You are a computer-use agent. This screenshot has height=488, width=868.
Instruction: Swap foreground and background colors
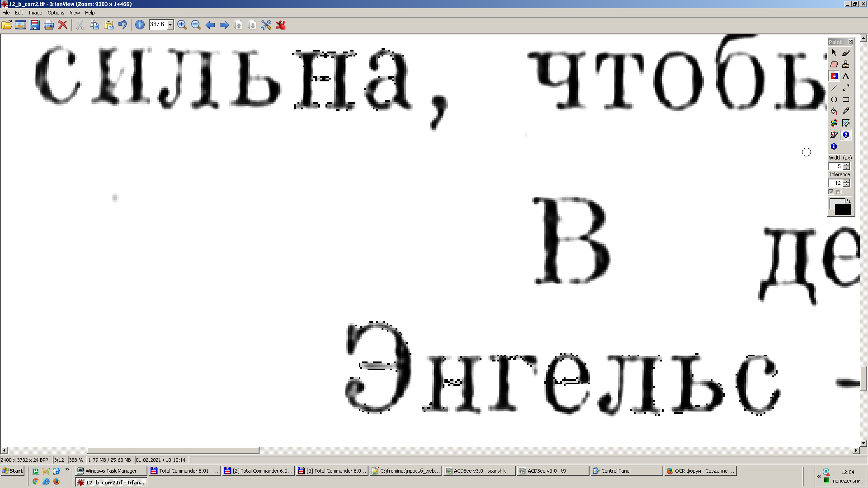point(849,201)
